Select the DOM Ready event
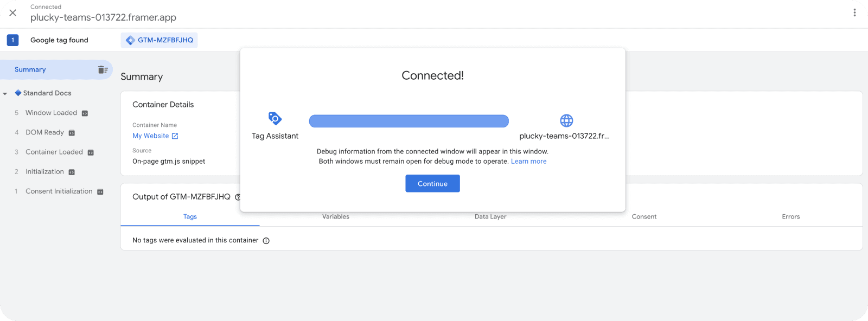868x321 pixels. tap(44, 132)
